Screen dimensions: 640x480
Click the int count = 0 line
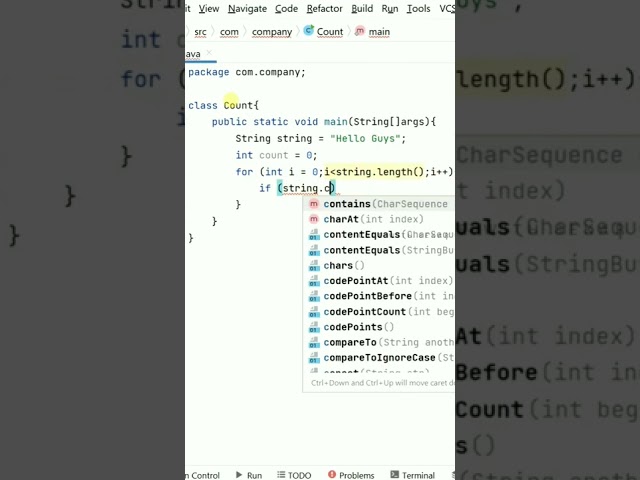point(276,156)
